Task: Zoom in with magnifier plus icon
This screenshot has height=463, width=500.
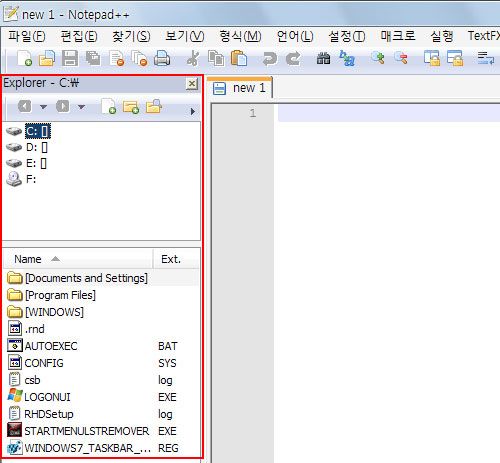Action: click(378, 59)
